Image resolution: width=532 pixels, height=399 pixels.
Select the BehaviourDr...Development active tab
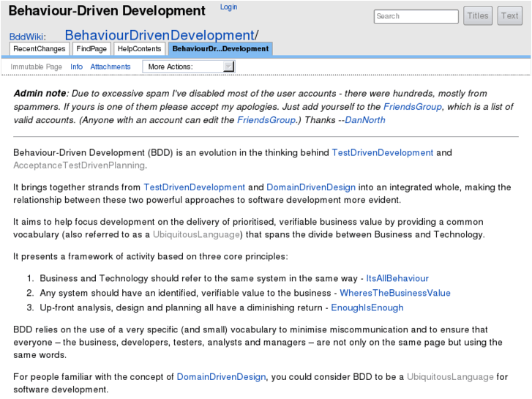tap(220, 49)
